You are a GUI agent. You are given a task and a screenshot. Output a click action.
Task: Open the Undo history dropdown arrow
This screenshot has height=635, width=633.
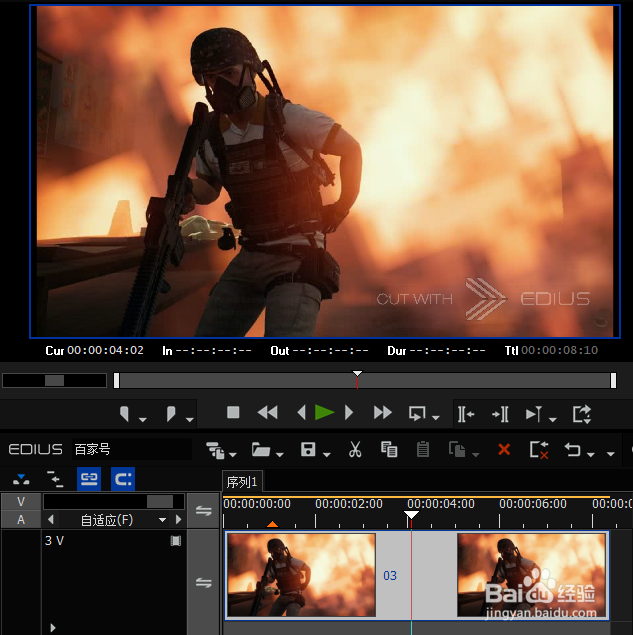coord(590,455)
